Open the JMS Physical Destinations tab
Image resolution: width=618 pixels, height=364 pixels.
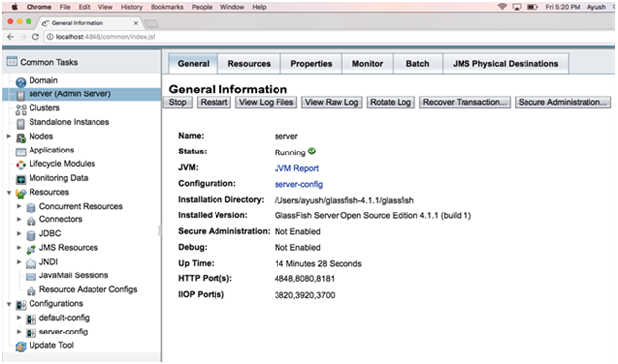point(506,64)
